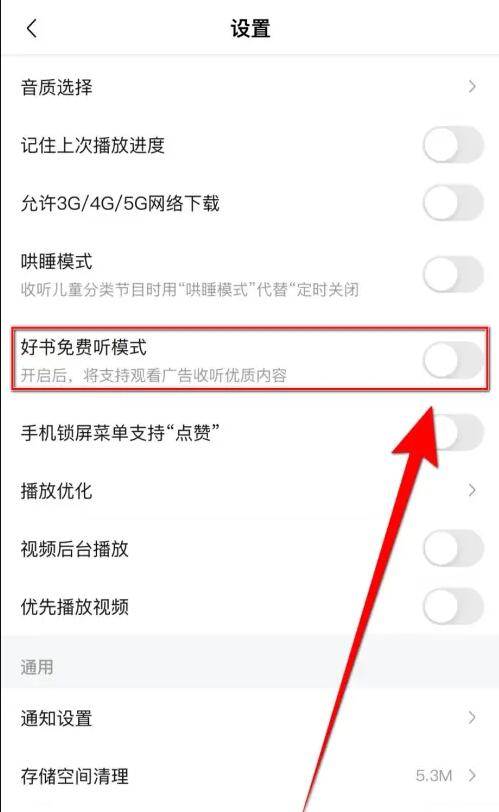Screen dimensions: 499x812
Task: Tap the 设置 page title
Action: (x=250, y=28)
